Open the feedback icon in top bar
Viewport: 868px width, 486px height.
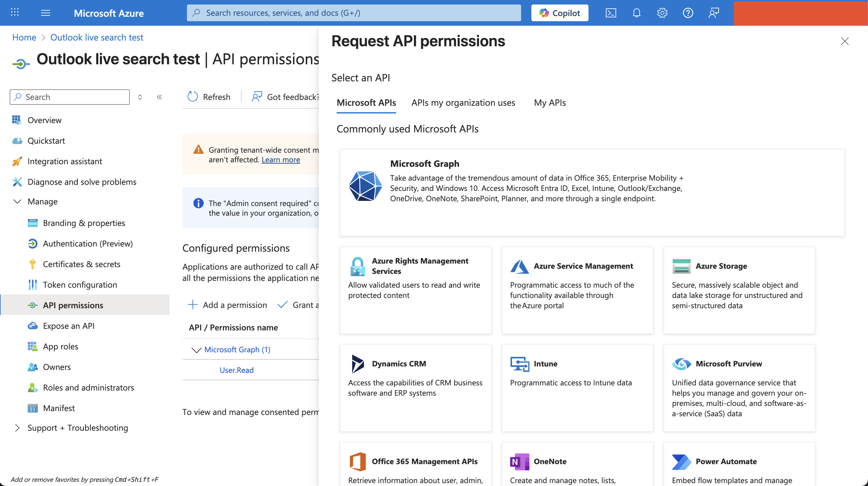click(713, 13)
